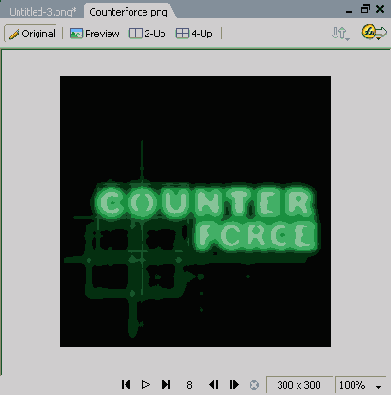Select the Counterforce.png document tab
Image resolution: width=391 pixels, height=395 pixels.
[129, 12]
